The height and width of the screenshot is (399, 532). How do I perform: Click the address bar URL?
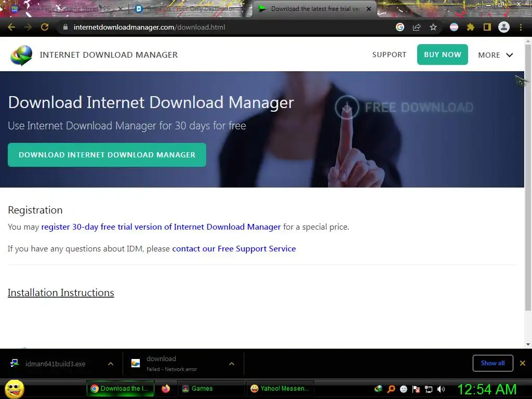click(x=149, y=27)
